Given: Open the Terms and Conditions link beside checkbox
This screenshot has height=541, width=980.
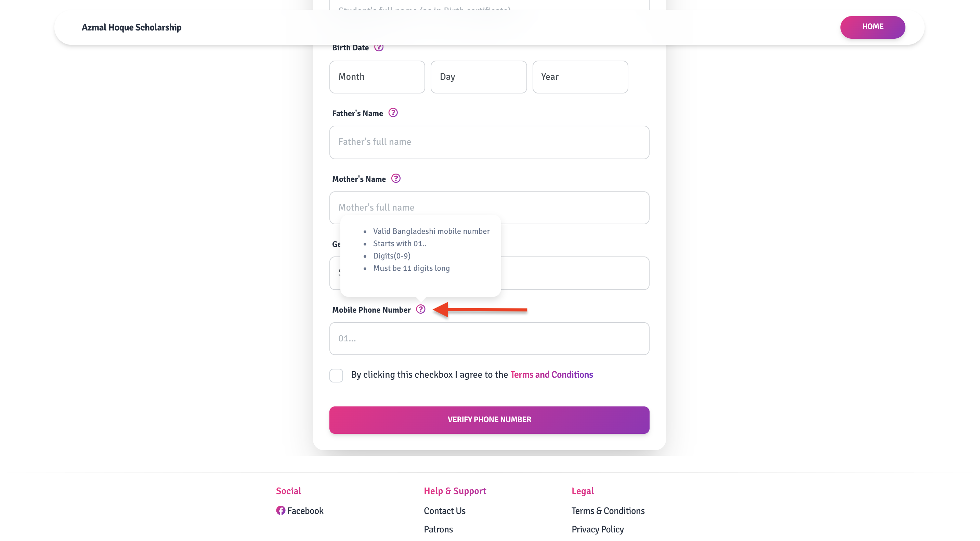Looking at the screenshot, I should point(551,375).
